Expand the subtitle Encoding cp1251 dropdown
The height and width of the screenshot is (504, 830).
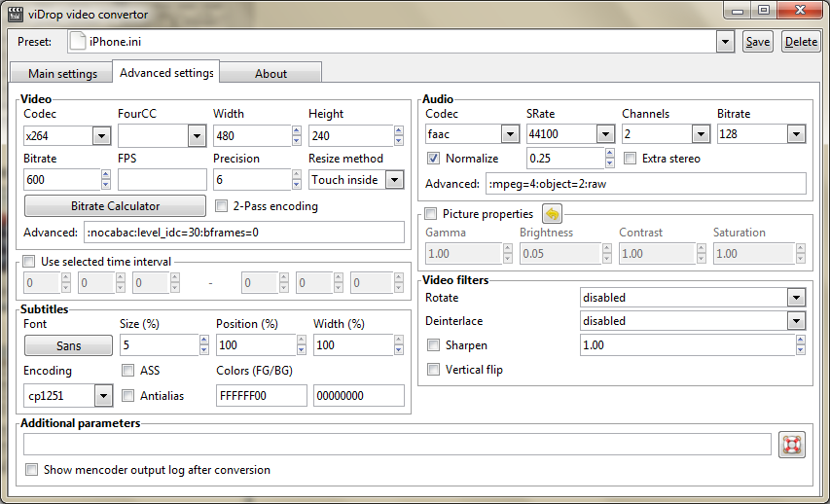(x=103, y=396)
